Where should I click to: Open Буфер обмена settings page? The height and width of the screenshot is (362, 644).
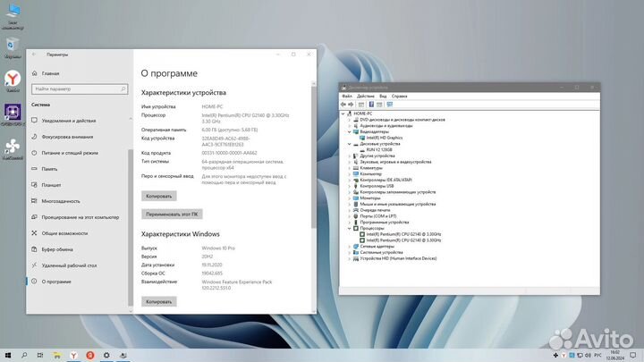click(53, 249)
